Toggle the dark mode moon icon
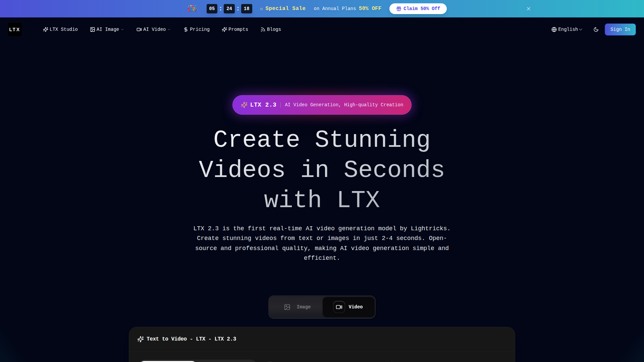 596,29
